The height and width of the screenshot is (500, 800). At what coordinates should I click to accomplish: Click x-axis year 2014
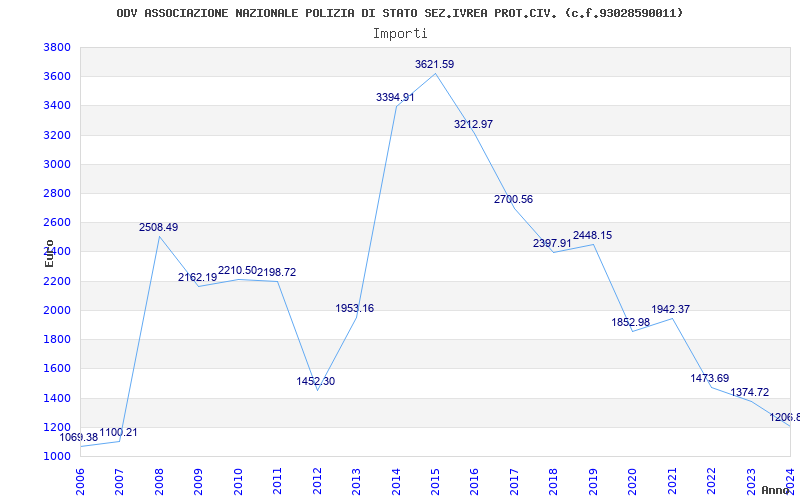tap(396, 481)
